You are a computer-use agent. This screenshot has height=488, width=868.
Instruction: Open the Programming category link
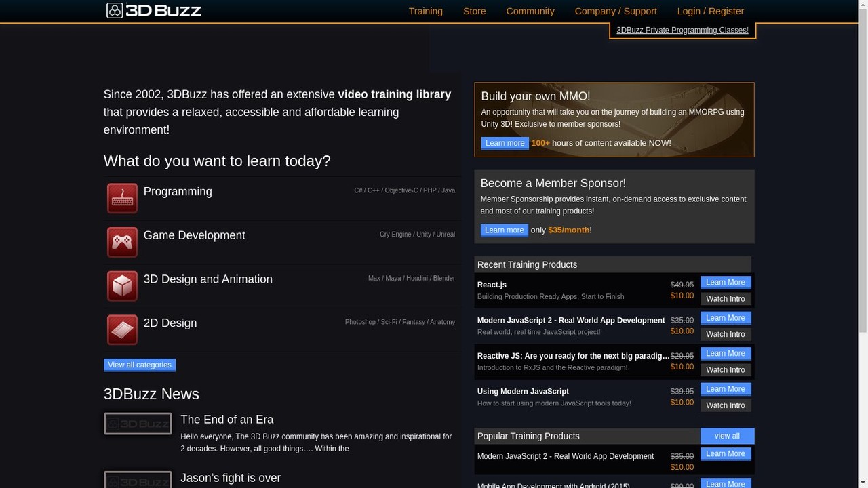tap(178, 192)
